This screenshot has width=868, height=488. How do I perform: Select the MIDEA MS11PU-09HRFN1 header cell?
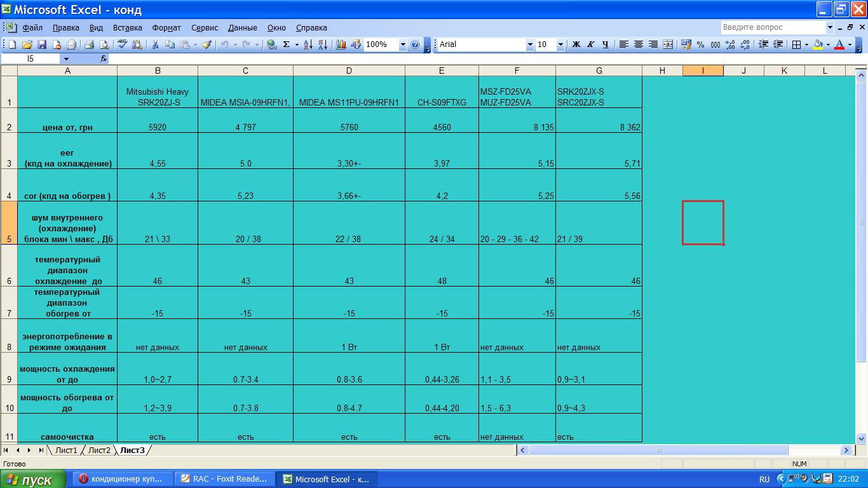tap(349, 91)
